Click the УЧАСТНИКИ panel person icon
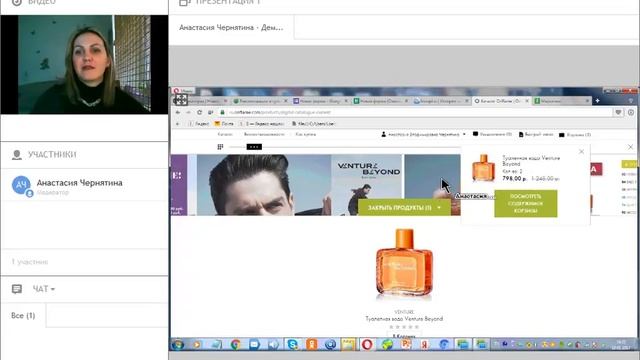Screen dimensions: 640x360 point(17,155)
